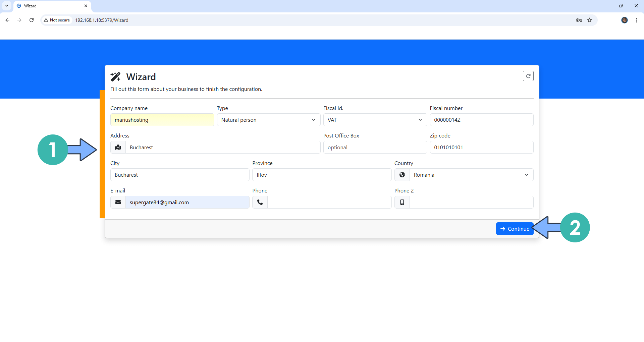
Task: Click the map icon beside the Address field
Action: [x=118, y=147]
